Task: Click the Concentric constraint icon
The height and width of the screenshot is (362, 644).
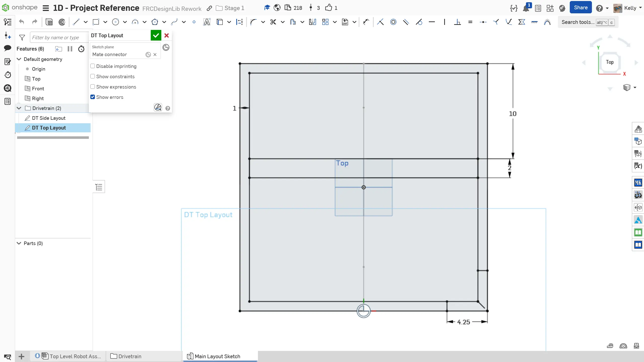Action: click(393, 22)
